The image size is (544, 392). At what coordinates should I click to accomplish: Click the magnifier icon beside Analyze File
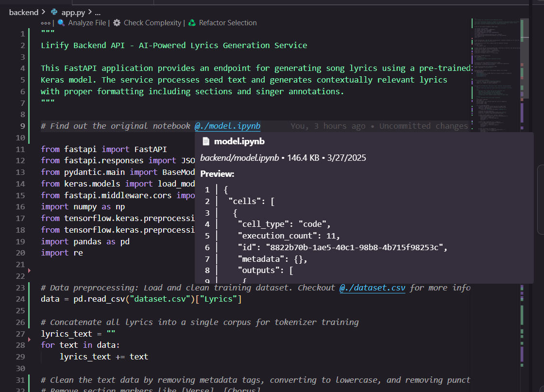coord(61,23)
